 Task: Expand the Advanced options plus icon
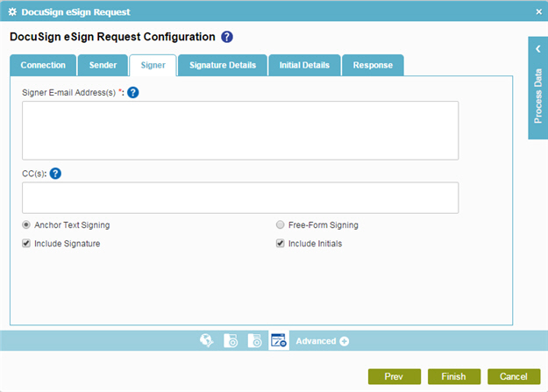pyautogui.click(x=345, y=341)
